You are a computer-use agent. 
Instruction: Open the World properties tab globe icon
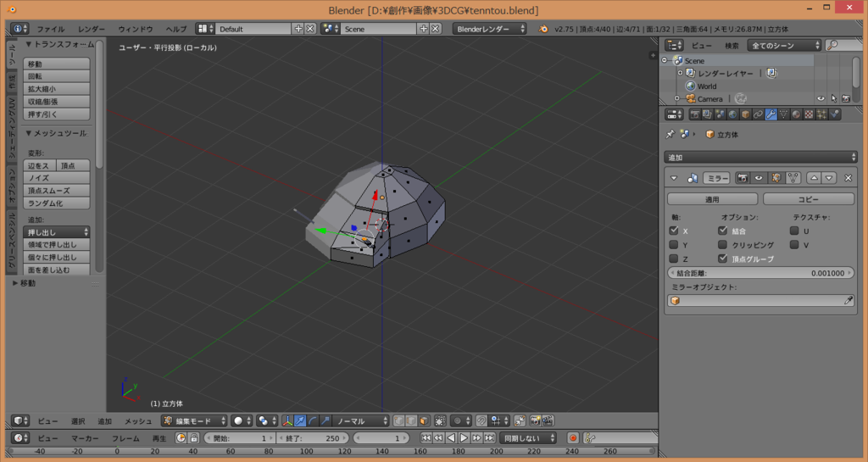pyautogui.click(x=733, y=114)
